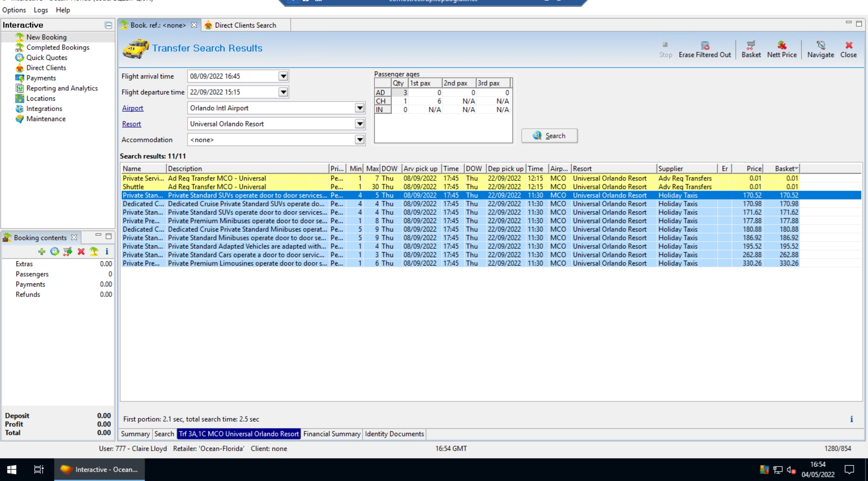This screenshot has height=481, width=868.
Task: Click the Stop toolbar icon
Action: tap(665, 49)
